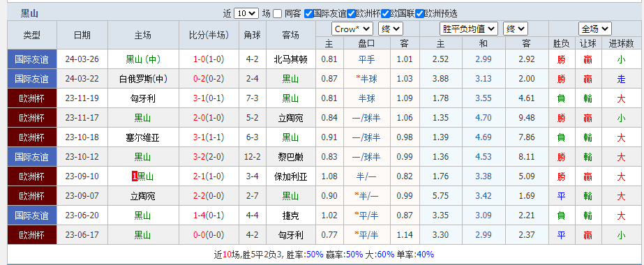This screenshot has height=265, width=644.
Task: Click corner count 7-3 in 23-11-19 row
Action: pos(252,98)
